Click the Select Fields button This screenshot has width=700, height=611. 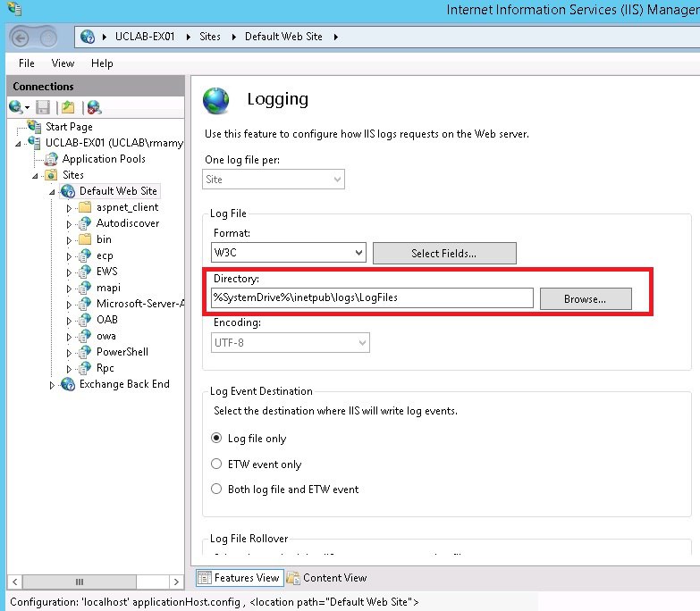point(444,254)
